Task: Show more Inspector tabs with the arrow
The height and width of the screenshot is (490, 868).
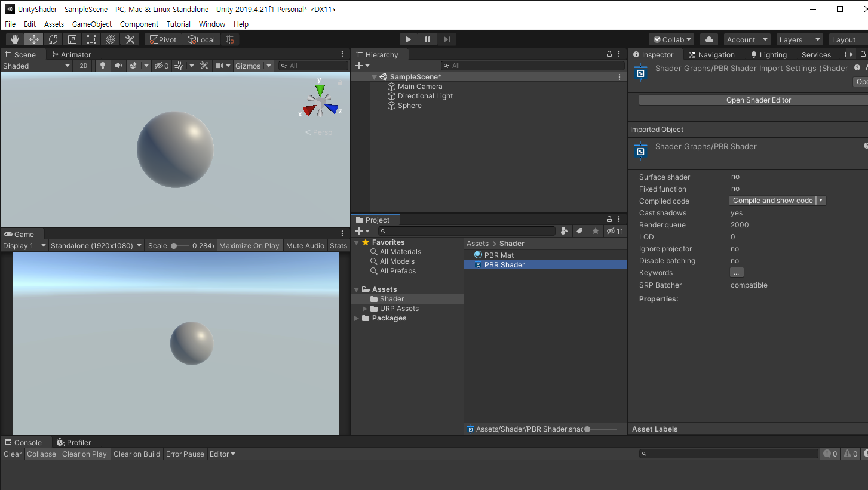Action: [x=852, y=54]
